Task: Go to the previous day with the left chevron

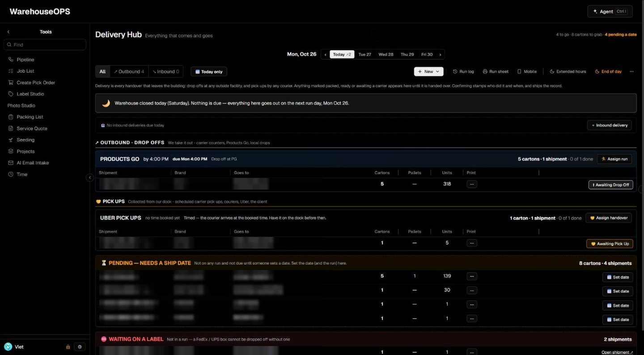Action: [x=326, y=55]
